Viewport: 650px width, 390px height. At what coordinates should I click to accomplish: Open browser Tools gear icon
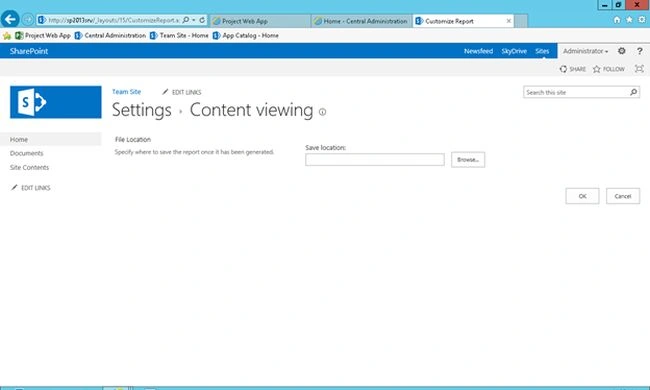[x=642, y=20]
